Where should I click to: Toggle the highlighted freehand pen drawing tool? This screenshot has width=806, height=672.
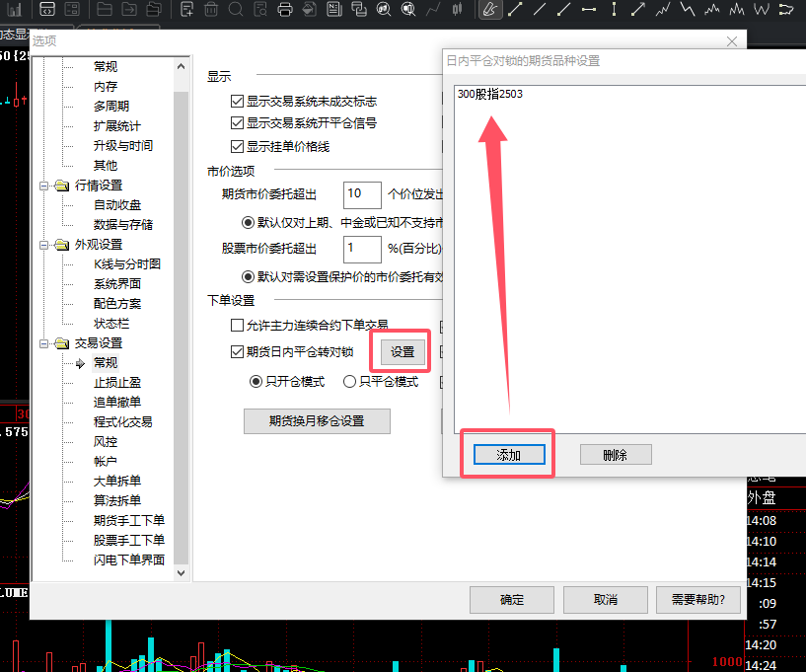pos(490,9)
